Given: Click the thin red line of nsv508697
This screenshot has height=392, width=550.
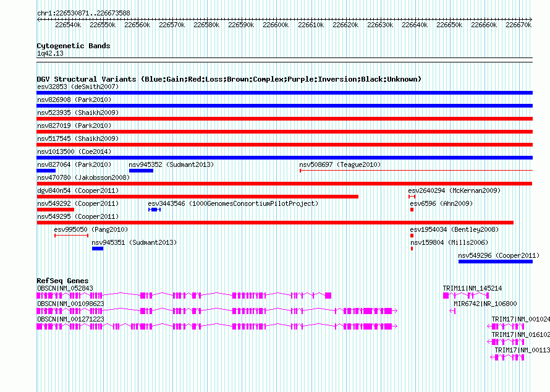Looking at the screenshot, I should (x=416, y=171).
